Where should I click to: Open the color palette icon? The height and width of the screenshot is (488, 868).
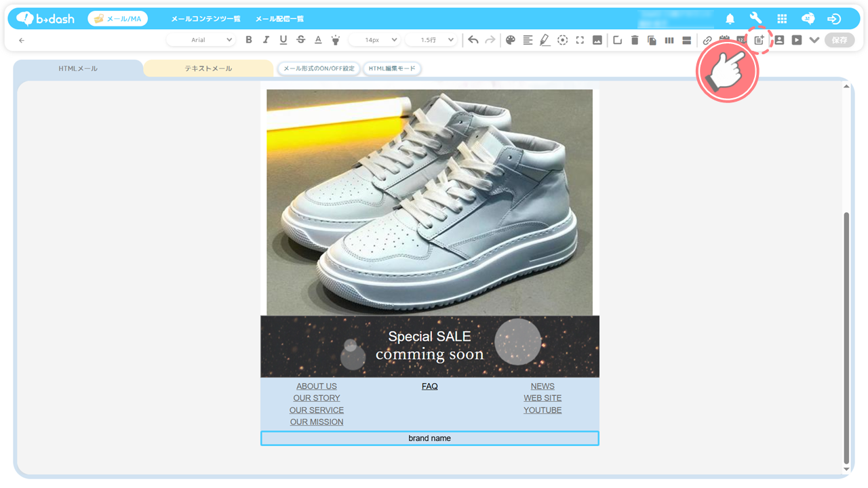[511, 40]
